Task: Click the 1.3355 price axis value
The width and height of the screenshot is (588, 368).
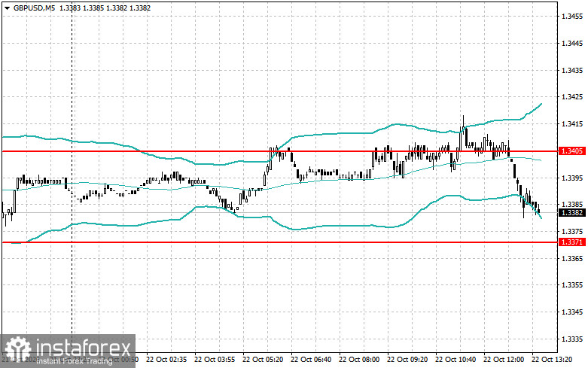Action: (x=572, y=285)
